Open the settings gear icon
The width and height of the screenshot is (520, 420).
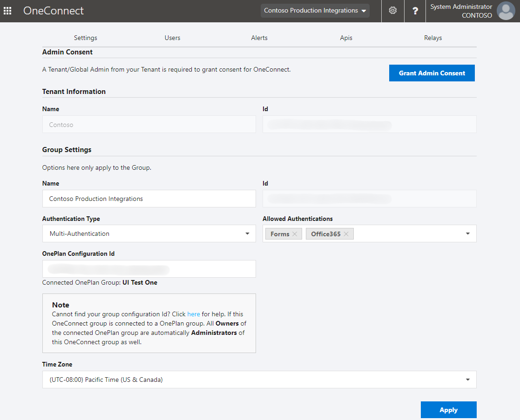click(392, 11)
